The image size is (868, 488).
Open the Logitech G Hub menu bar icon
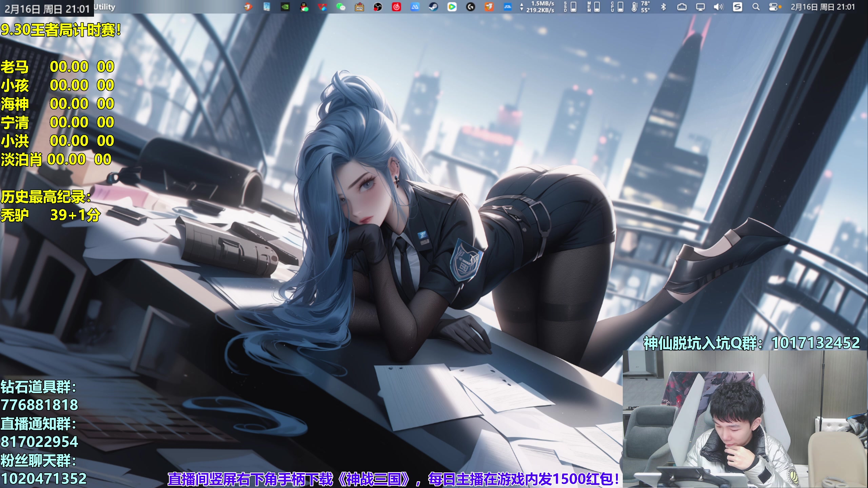point(471,7)
